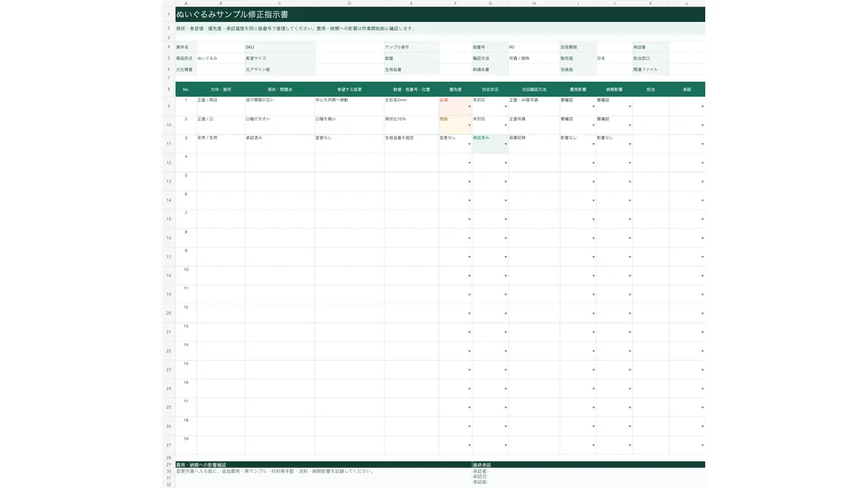This screenshot has height=488, width=868.
Task: Open row 2 対応状況 dropdown showing 未対応
Action: (x=490, y=125)
